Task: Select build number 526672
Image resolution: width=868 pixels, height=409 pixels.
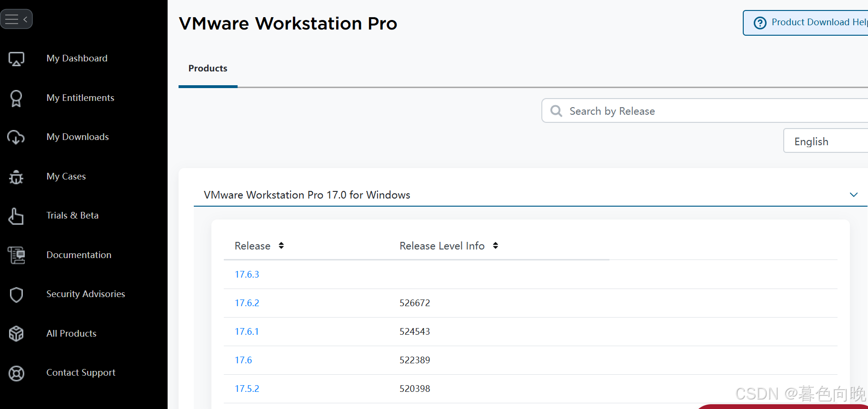Action: point(415,303)
